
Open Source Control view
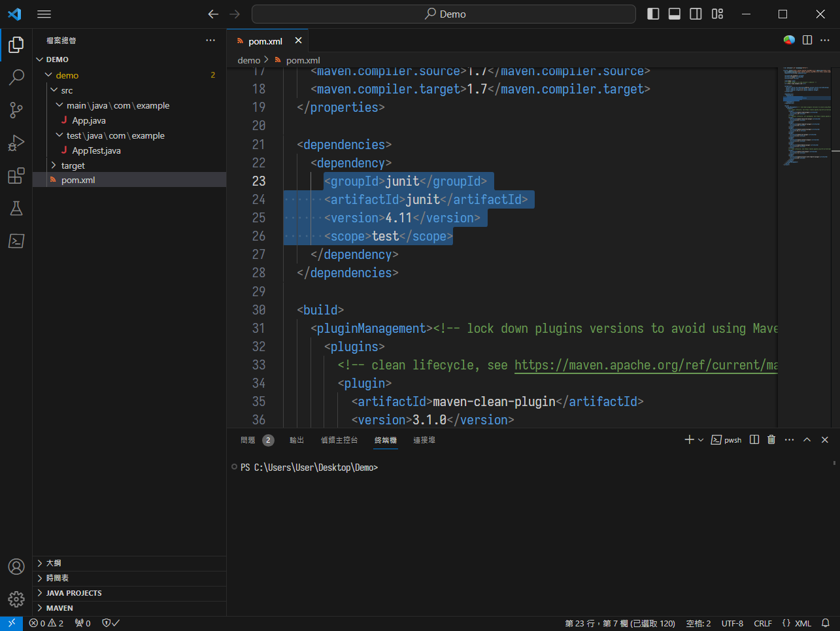coord(16,110)
